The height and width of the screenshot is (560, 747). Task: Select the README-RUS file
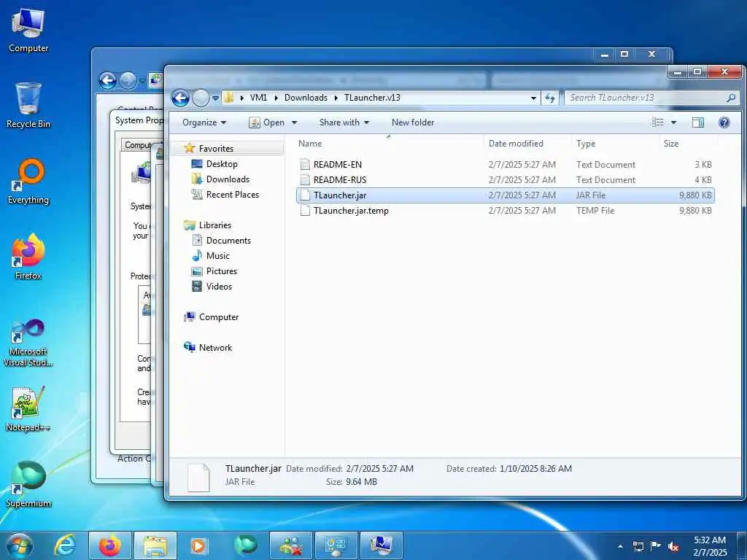[505, 180]
